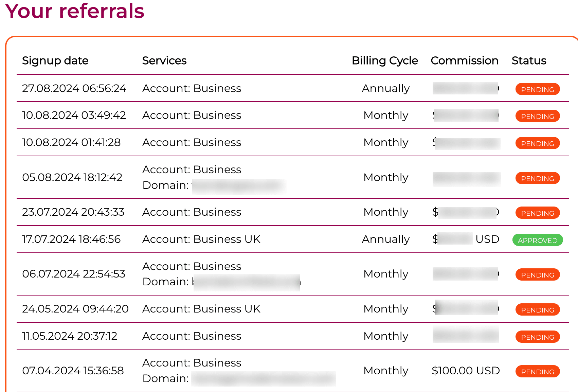Screen dimensions: 578x392
Task: Click the 10.08.2024 03:49:42 signup date
Action: pos(74,115)
